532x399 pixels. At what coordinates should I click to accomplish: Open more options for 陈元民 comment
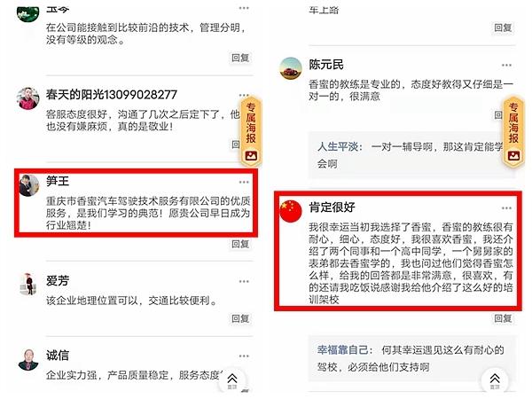[506, 65]
